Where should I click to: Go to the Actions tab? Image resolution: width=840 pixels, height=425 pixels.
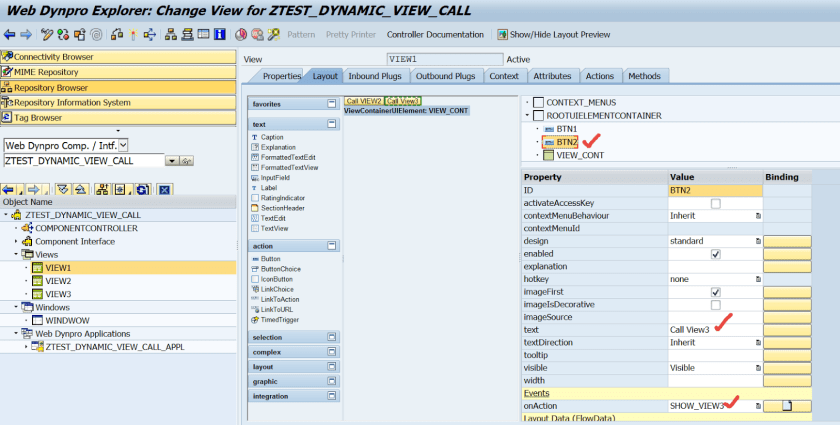pos(599,76)
